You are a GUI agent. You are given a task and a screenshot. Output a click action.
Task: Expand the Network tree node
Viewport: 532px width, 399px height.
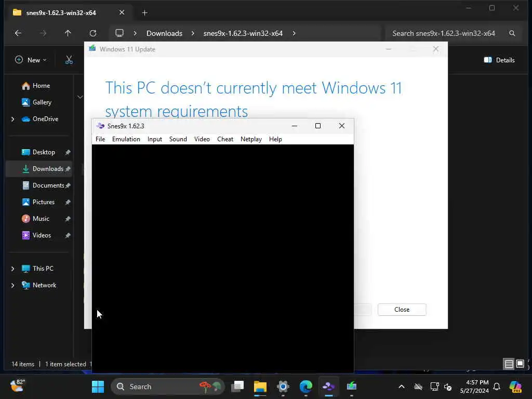(x=12, y=285)
